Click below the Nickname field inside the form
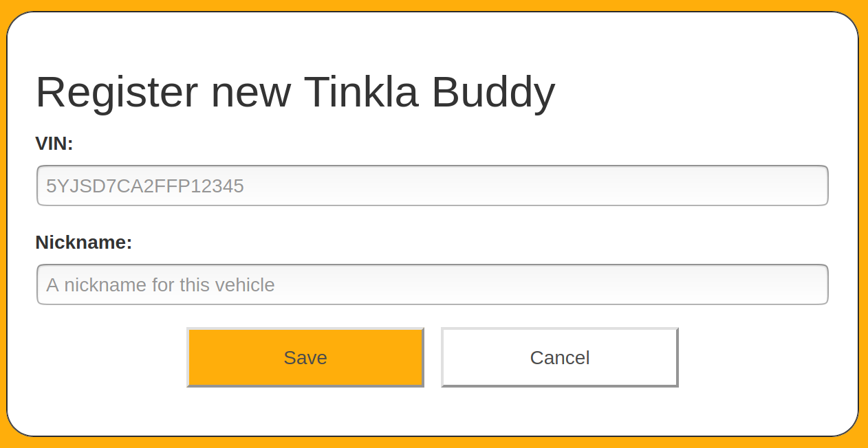This screenshot has height=448, width=868. tap(432, 316)
